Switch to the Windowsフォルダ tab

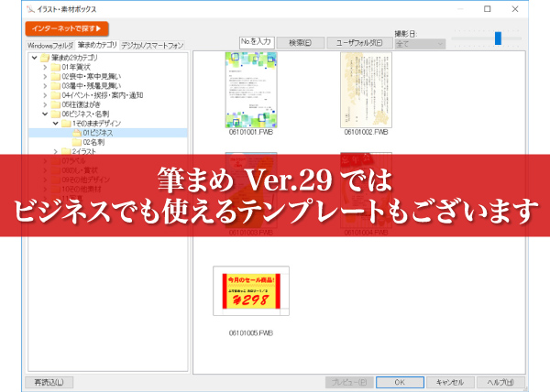(x=49, y=44)
